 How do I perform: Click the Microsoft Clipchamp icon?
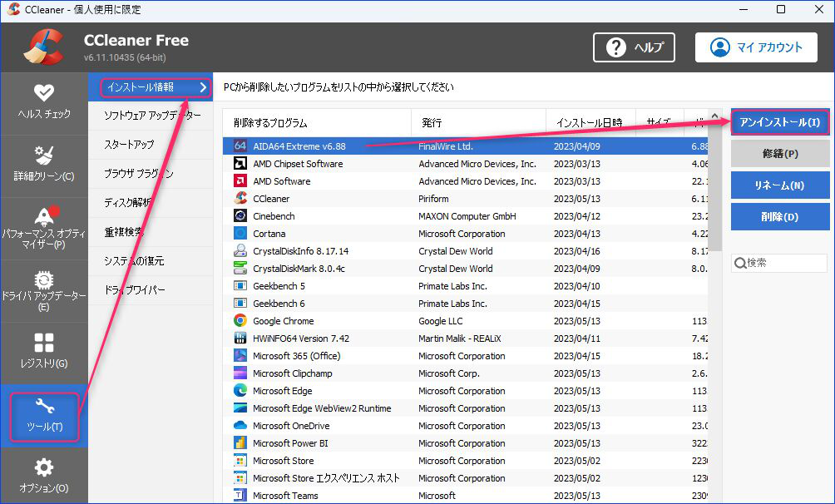coord(240,373)
